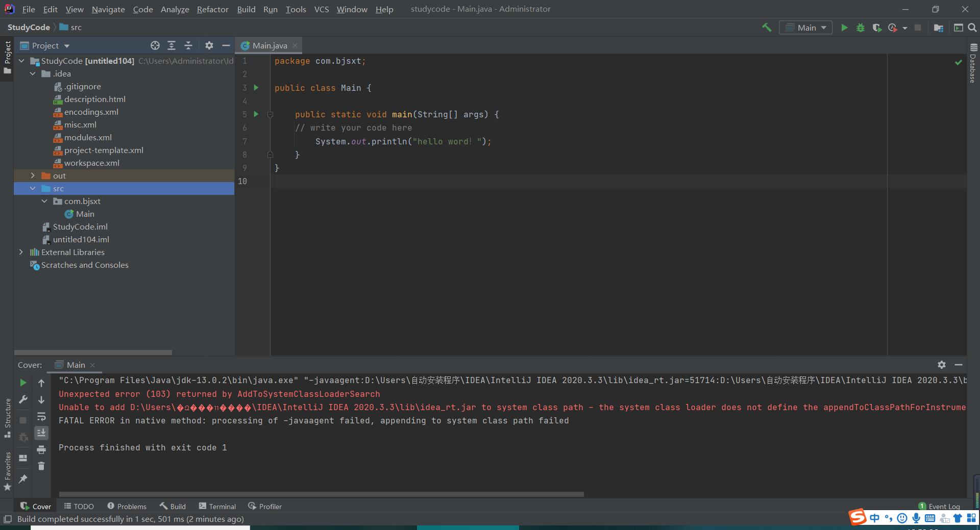Run class Main from gutter arrow line 3
Screen dimensions: 980x530
coord(256,88)
